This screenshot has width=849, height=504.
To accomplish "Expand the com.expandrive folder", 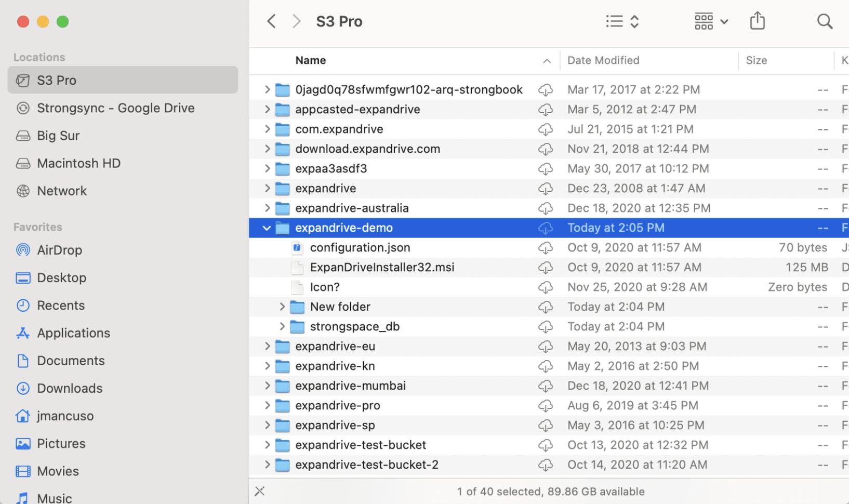I will point(267,129).
